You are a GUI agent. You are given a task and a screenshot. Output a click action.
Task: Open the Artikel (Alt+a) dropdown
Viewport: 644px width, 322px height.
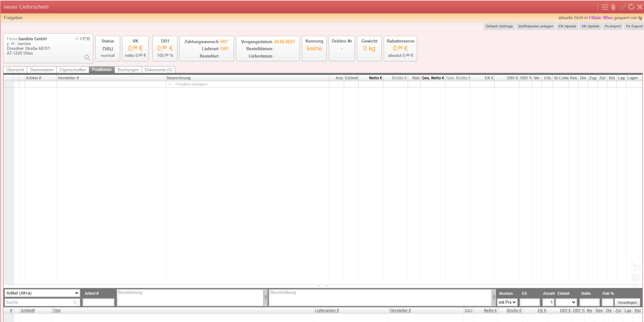[42, 293]
